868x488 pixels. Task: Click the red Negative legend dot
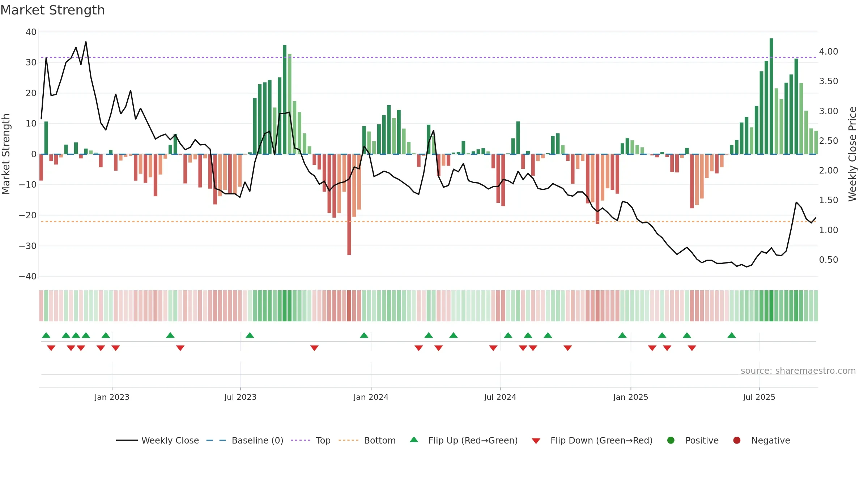point(737,440)
